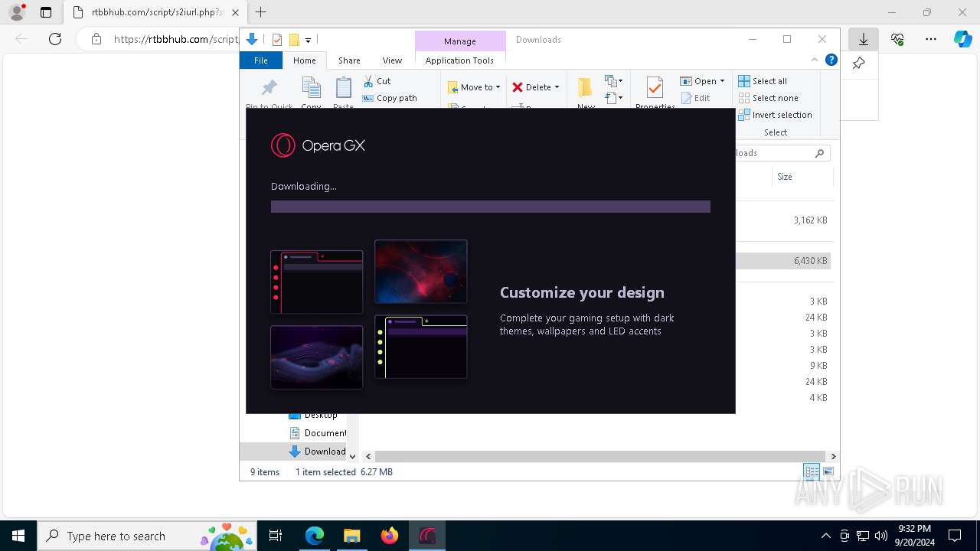Switch to the Home ribbon tab
The width and height of the screenshot is (980, 551).
coord(304,60)
